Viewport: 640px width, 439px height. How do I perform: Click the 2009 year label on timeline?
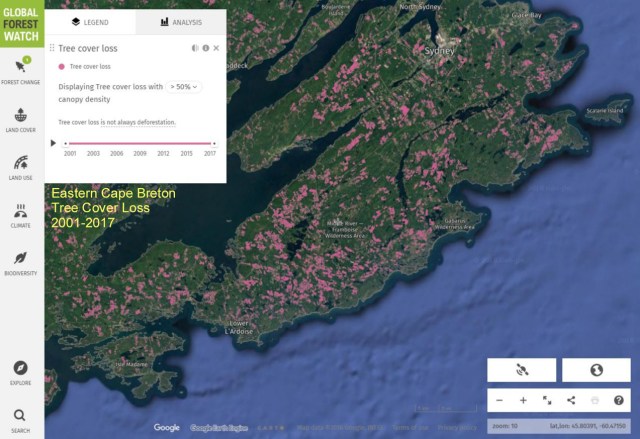(x=140, y=153)
